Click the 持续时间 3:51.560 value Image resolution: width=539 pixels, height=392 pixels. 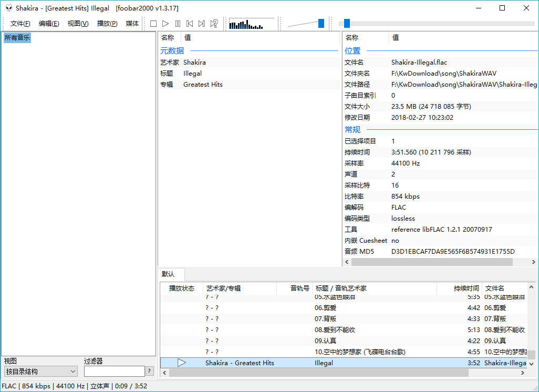click(x=431, y=152)
